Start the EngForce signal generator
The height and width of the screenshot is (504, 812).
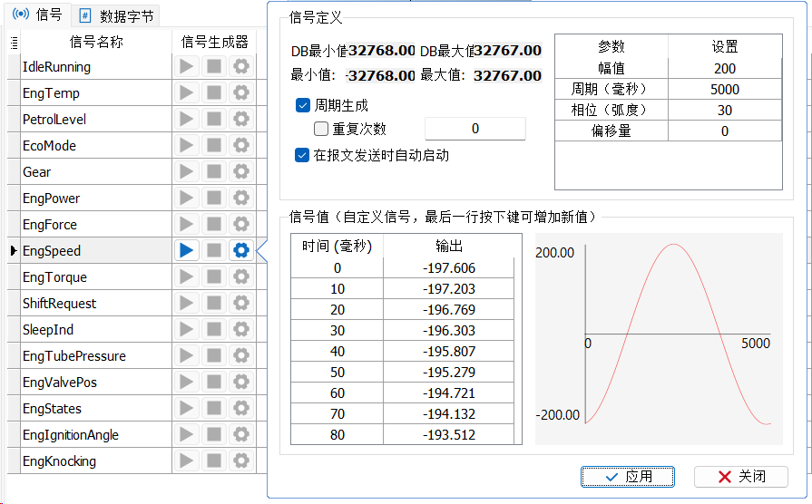pyautogui.click(x=186, y=224)
